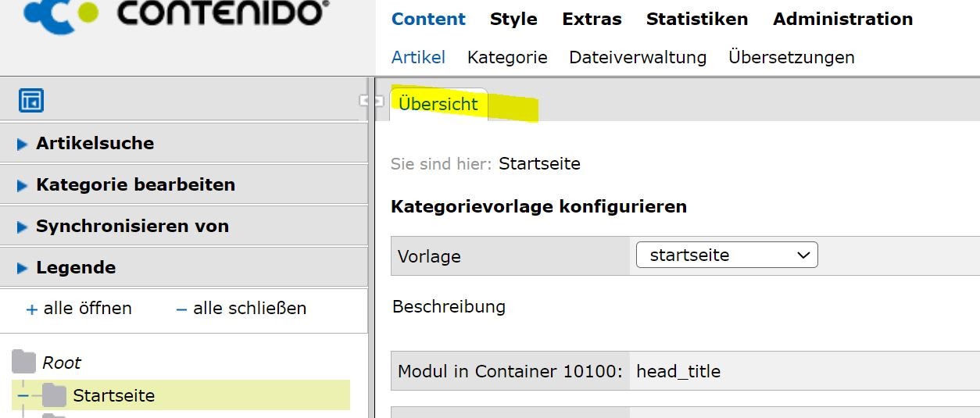
Task: Expand the Kategorie bearbeiten section
Action: tap(22, 185)
